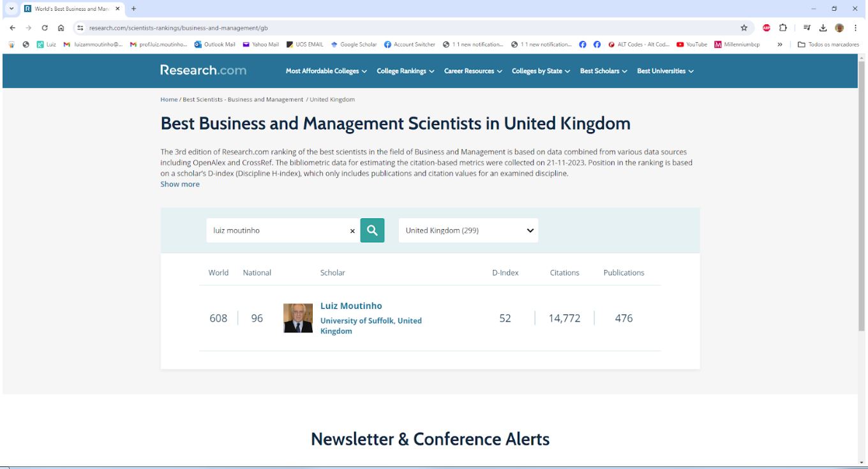Open a new browser tab
Viewport: 868px width, 469px height.
coord(133,9)
